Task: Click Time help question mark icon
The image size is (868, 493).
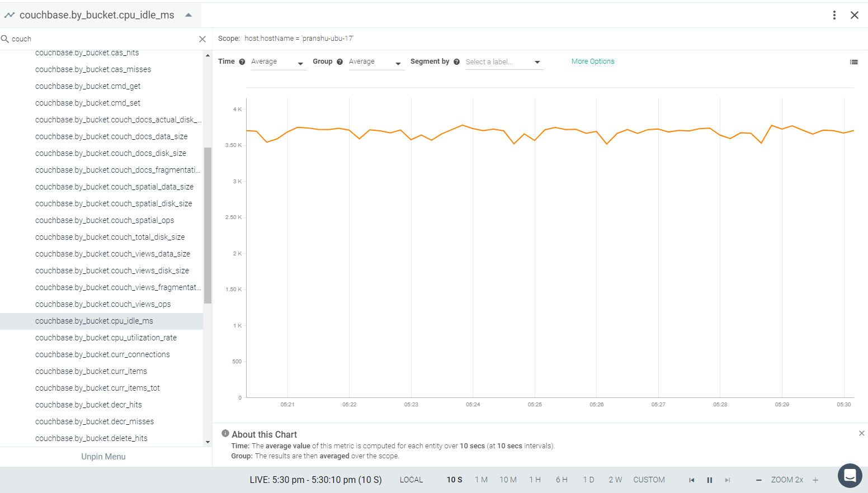Action: [x=242, y=62]
